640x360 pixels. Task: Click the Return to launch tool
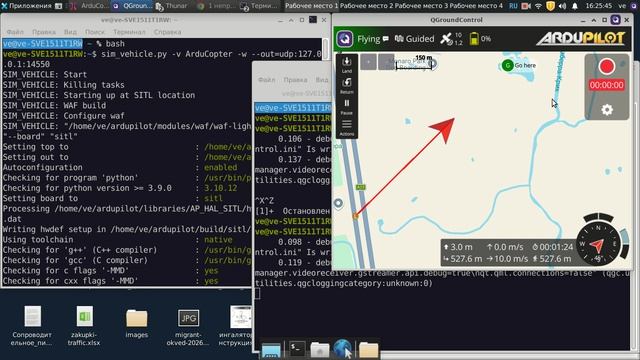347,86
